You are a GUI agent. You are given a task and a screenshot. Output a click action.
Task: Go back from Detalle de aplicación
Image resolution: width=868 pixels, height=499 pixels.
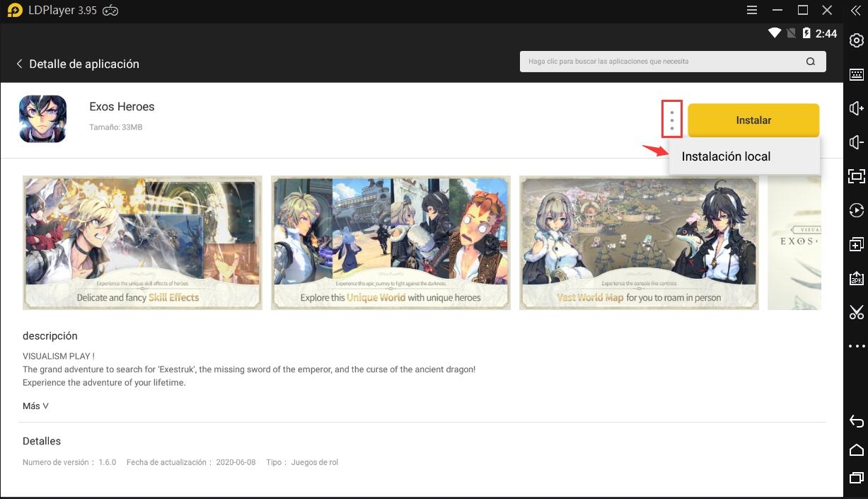(19, 64)
